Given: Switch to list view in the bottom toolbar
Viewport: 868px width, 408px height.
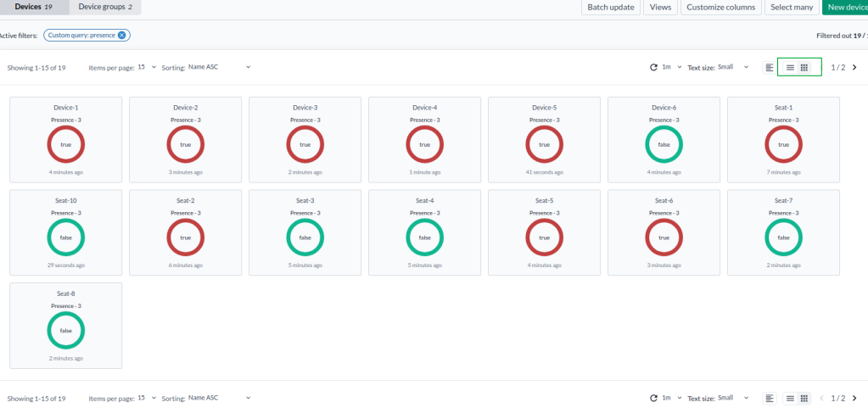Looking at the screenshot, I should 790,398.
